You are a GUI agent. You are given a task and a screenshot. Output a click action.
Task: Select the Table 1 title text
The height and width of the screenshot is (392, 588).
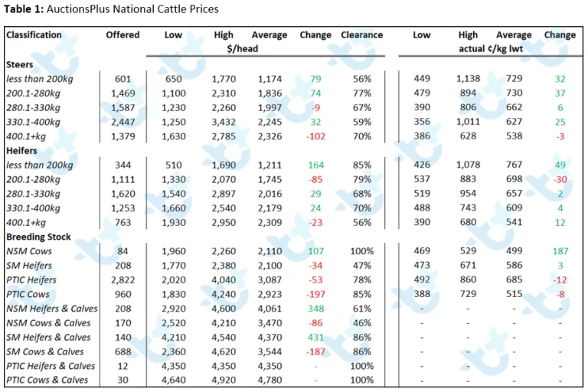(x=111, y=9)
